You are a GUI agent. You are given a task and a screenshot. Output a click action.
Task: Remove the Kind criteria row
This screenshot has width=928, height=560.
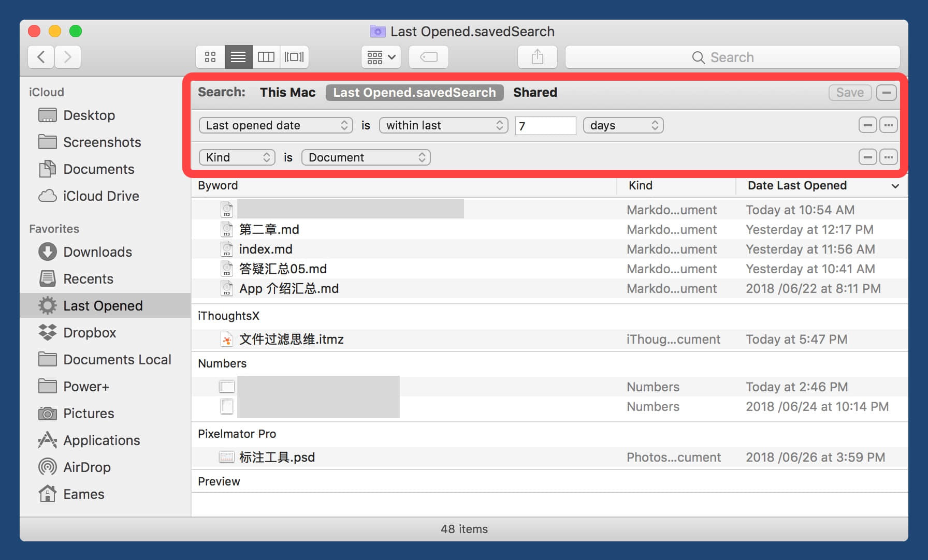[867, 157]
